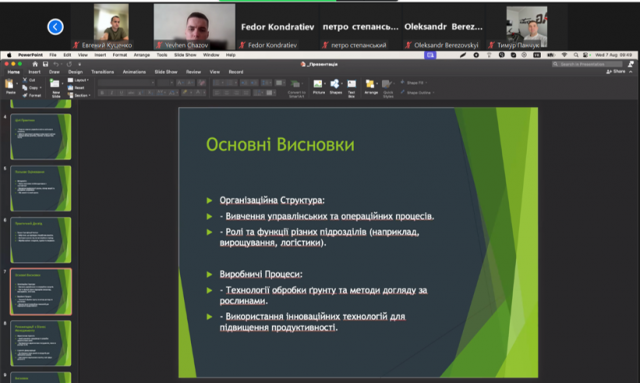Select slide 4 thumbnail
The image size is (640, 383).
[40, 136]
